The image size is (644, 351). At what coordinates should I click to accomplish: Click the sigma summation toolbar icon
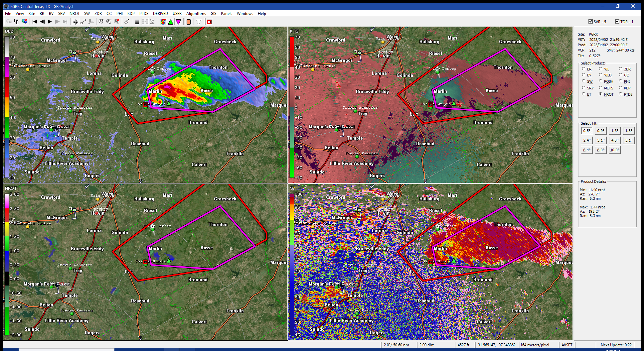point(152,22)
